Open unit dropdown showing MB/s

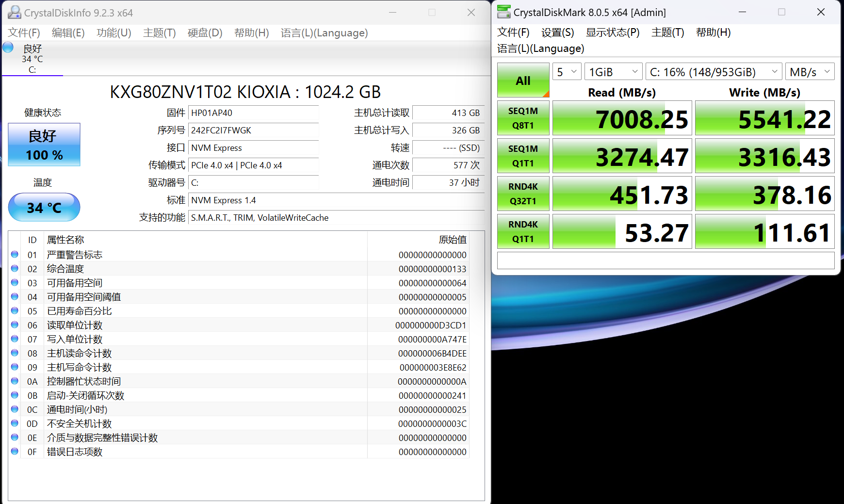[810, 72]
